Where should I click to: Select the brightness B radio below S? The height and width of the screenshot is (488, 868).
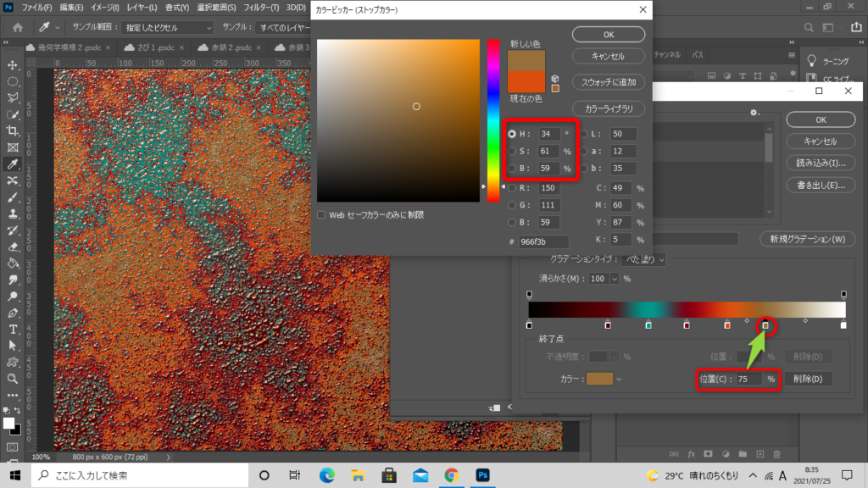point(512,169)
